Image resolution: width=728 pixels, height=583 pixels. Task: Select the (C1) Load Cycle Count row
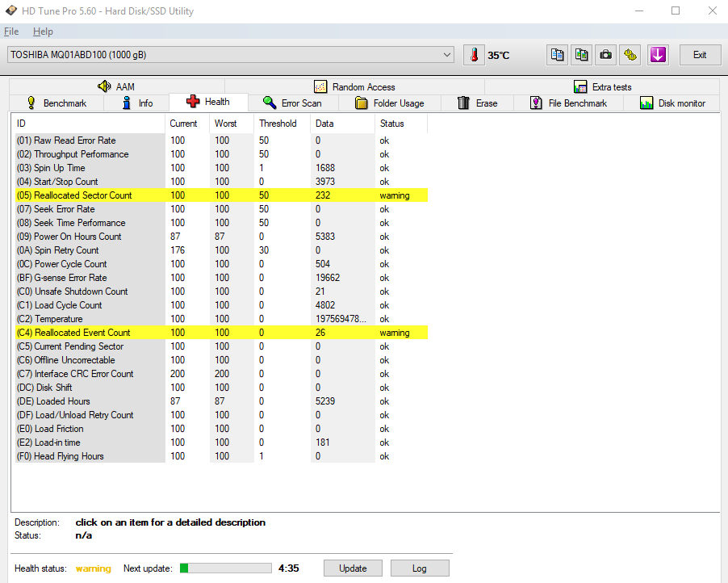221,305
